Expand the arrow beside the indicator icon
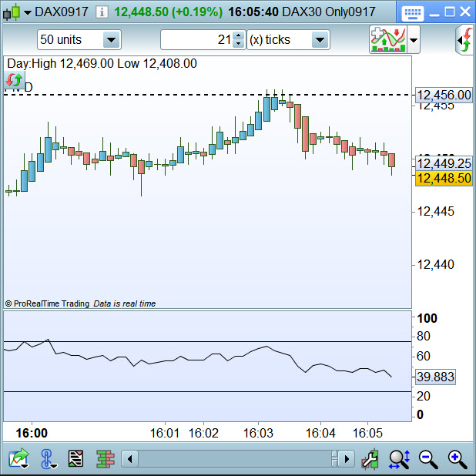Image resolution: width=476 pixels, height=476 pixels. pyautogui.click(x=414, y=40)
